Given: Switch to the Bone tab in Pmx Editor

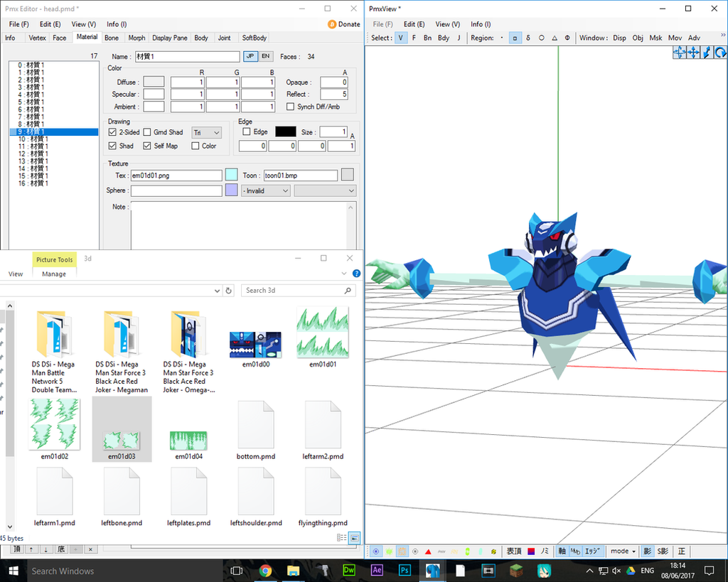Looking at the screenshot, I should (112, 38).
